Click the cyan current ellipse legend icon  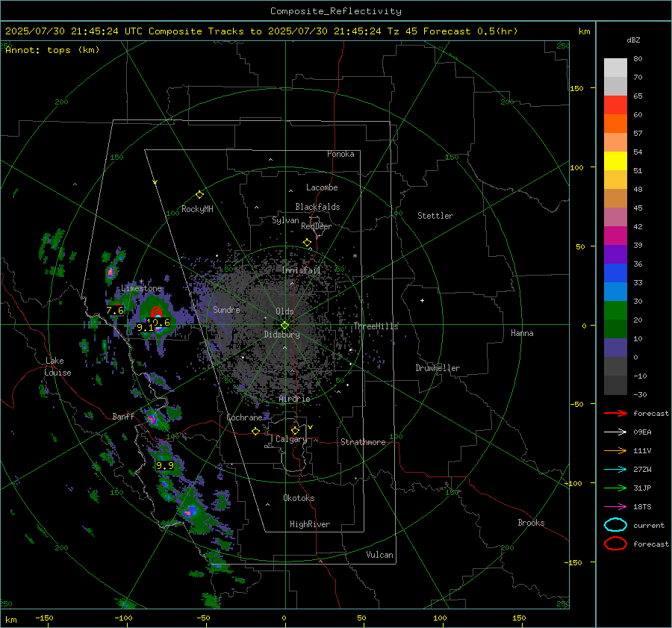coord(615,525)
